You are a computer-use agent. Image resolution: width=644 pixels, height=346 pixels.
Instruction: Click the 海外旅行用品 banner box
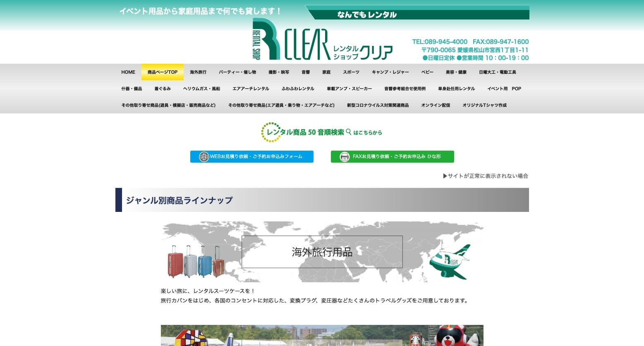pos(322,252)
